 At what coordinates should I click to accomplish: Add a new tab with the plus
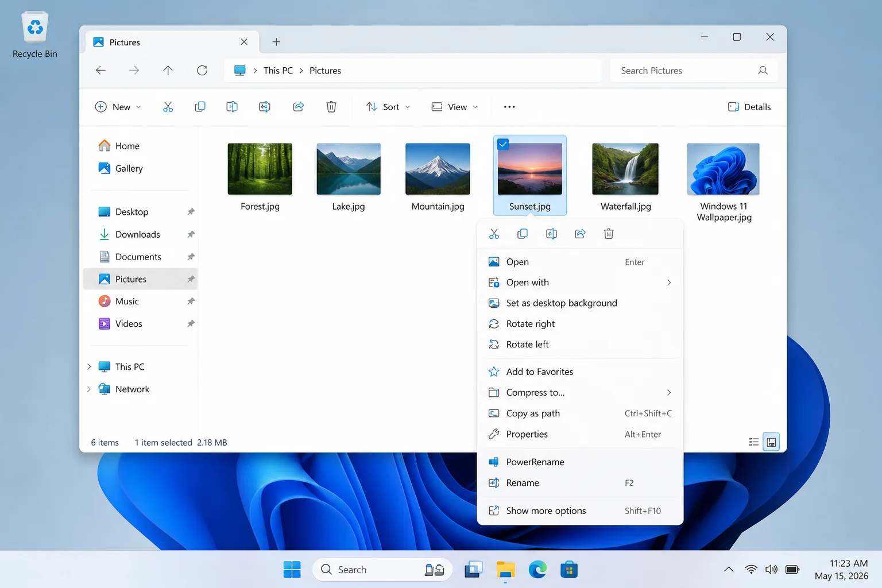pos(276,42)
